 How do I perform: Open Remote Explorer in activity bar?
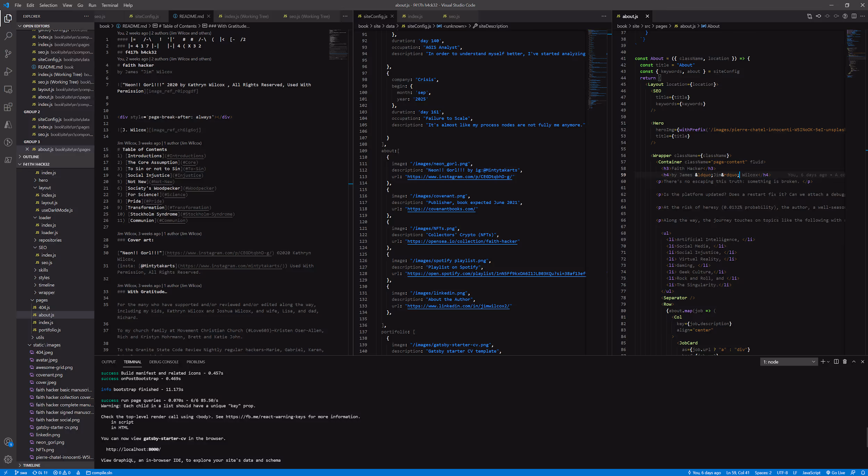point(8,89)
